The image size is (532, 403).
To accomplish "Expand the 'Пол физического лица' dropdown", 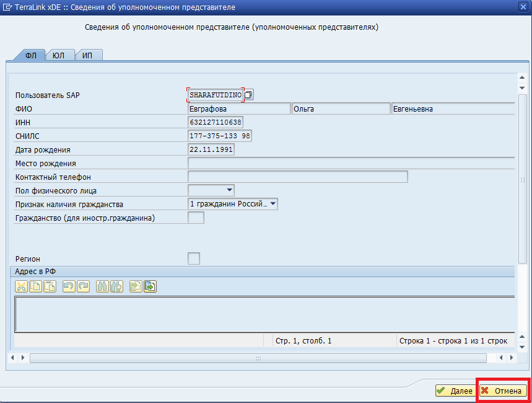I will (x=230, y=190).
